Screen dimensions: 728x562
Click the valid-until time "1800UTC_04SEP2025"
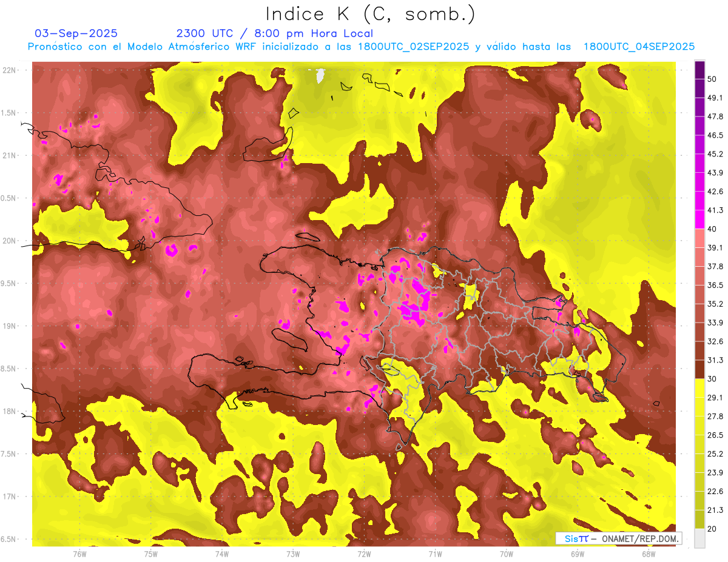(x=639, y=46)
